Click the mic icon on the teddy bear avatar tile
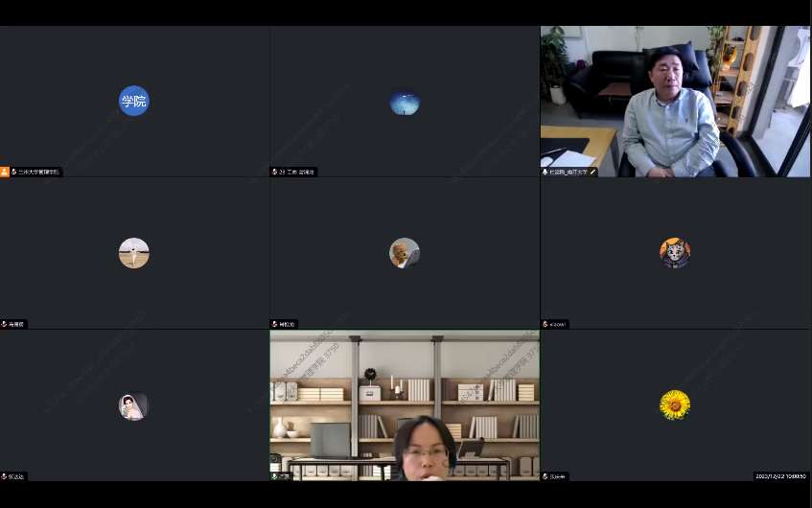 click(x=275, y=324)
